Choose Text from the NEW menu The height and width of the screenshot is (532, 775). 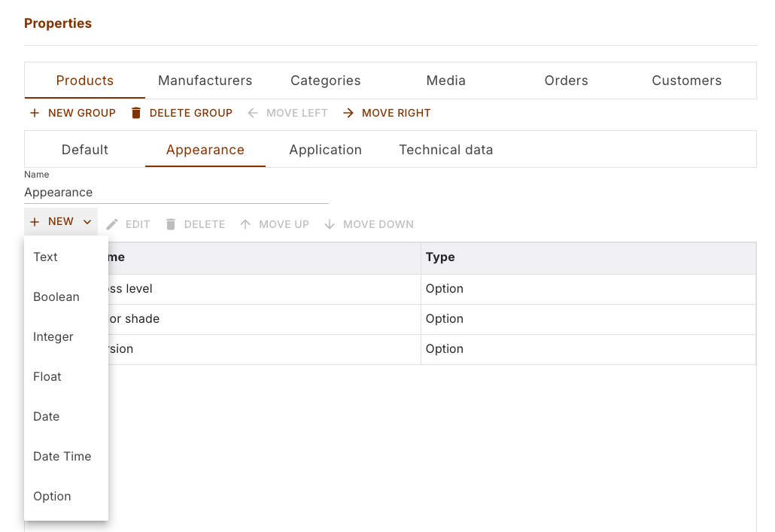(66, 257)
